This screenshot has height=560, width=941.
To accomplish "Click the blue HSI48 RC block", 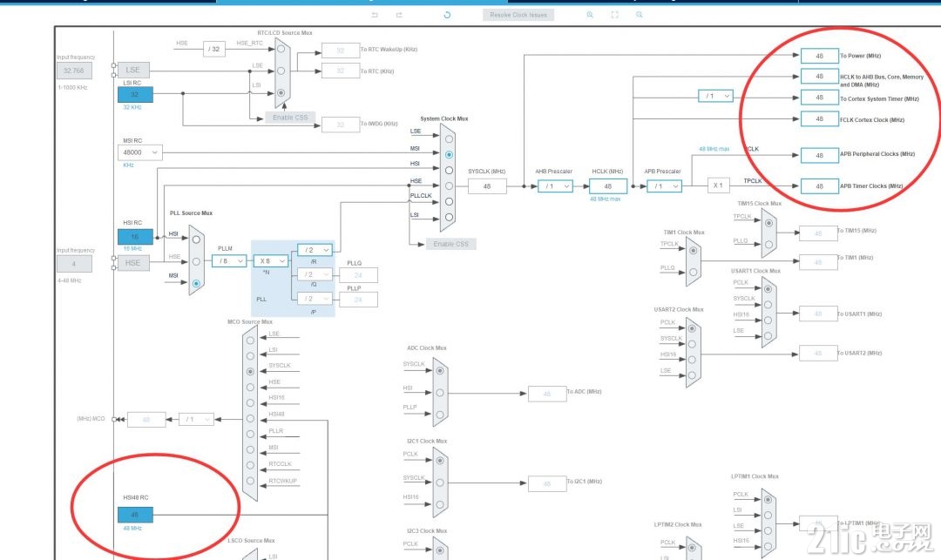I will (x=135, y=515).
